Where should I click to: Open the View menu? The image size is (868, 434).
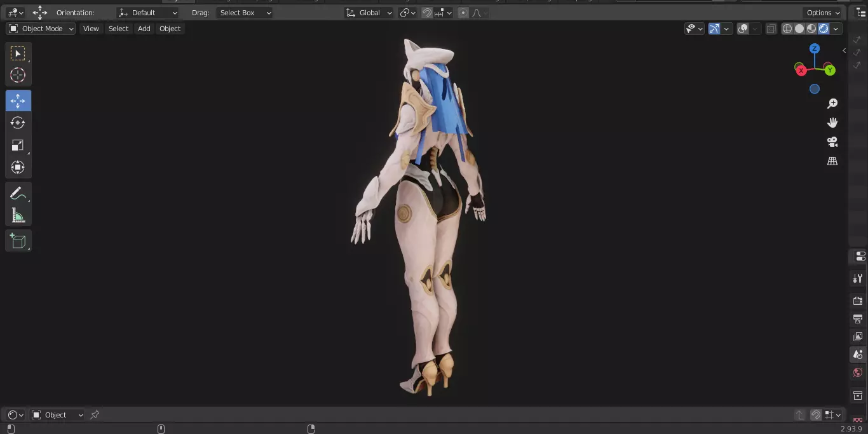click(91, 29)
